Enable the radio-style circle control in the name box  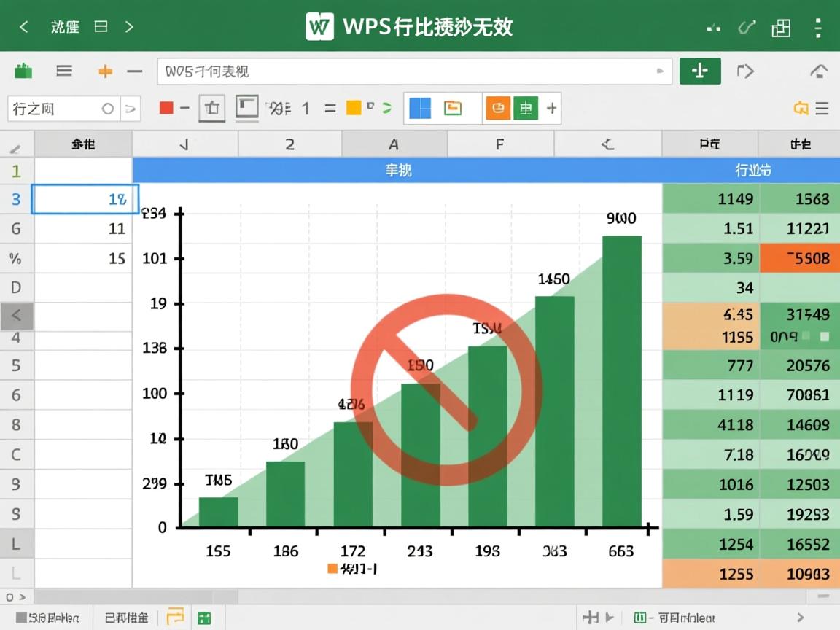[108, 108]
